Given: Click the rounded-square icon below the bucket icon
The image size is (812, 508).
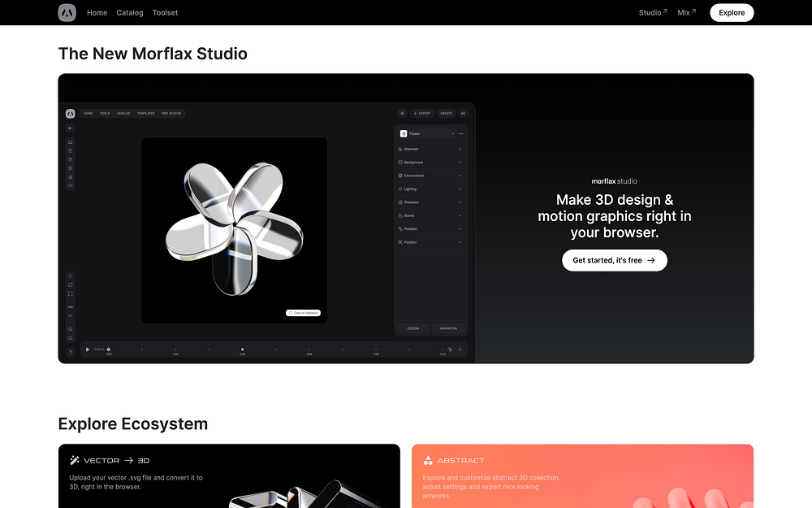Looking at the screenshot, I should (71, 159).
